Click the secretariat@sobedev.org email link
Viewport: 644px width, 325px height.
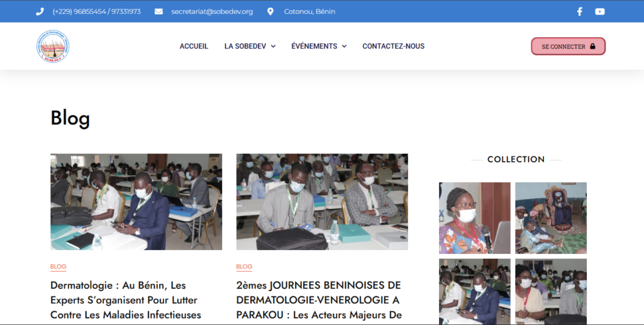[x=212, y=11]
